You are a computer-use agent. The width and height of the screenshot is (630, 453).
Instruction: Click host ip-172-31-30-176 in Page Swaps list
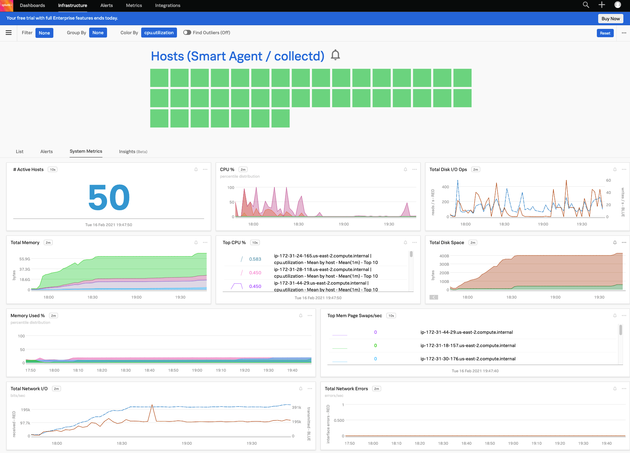pyautogui.click(x=468, y=359)
